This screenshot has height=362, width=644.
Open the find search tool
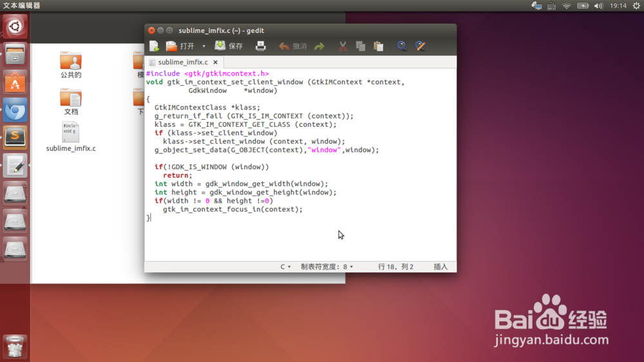[x=402, y=46]
